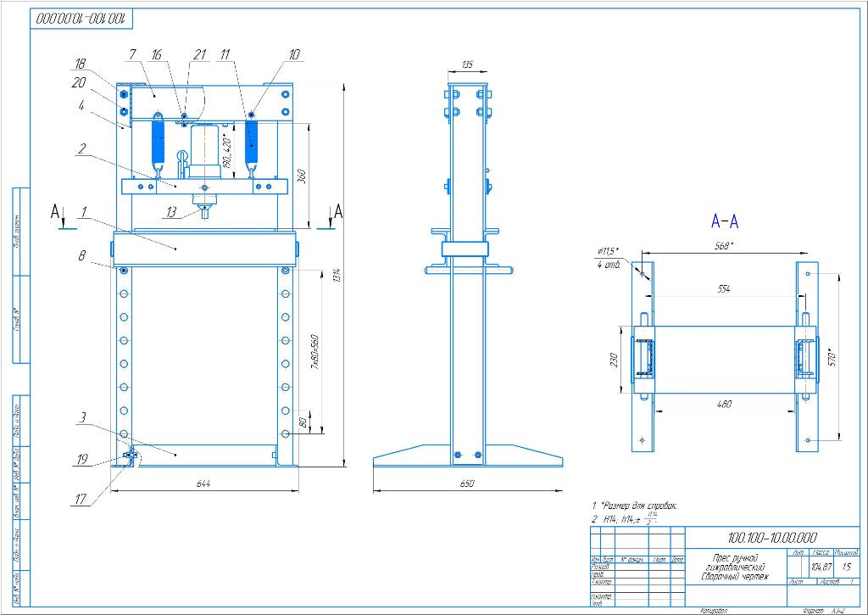Select part callout number 21
The image size is (868, 615).
coord(199,54)
